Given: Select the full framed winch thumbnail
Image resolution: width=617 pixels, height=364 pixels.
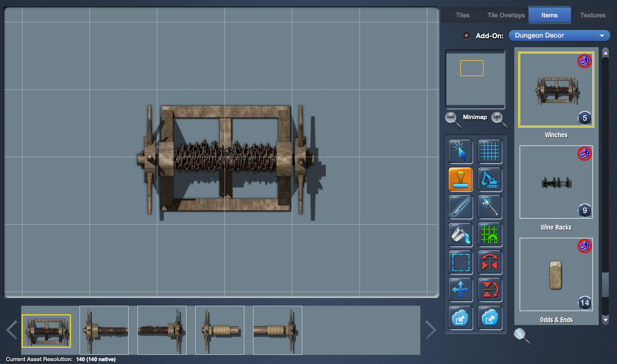Looking at the screenshot, I should tap(46, 331).
